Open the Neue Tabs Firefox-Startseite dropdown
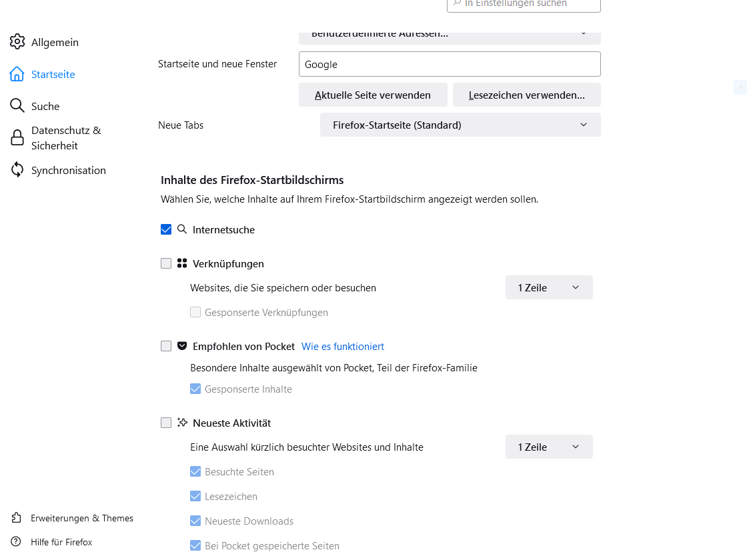This screenshot has width=747, height=560. click(x=460, y=125)
